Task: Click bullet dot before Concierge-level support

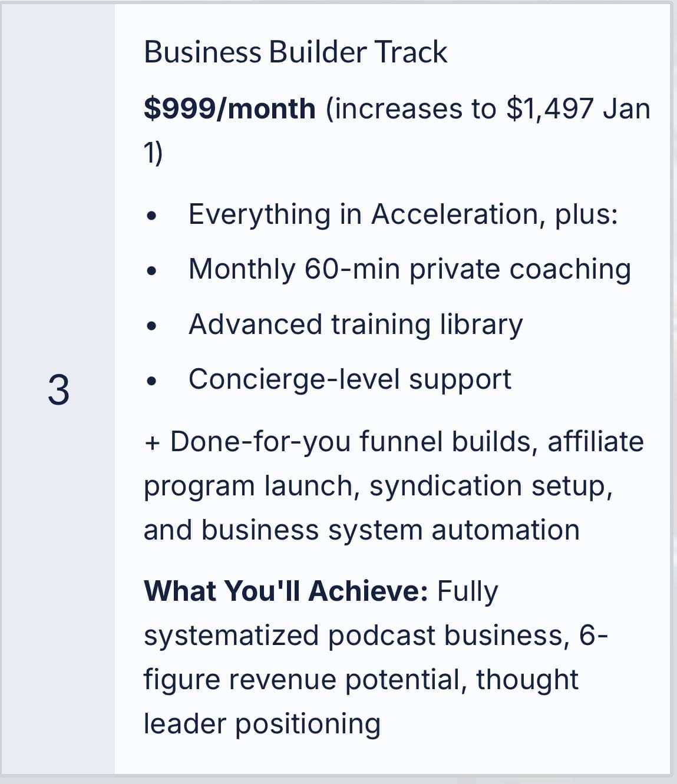Action: pyautogui.click(x=153, y=381)
